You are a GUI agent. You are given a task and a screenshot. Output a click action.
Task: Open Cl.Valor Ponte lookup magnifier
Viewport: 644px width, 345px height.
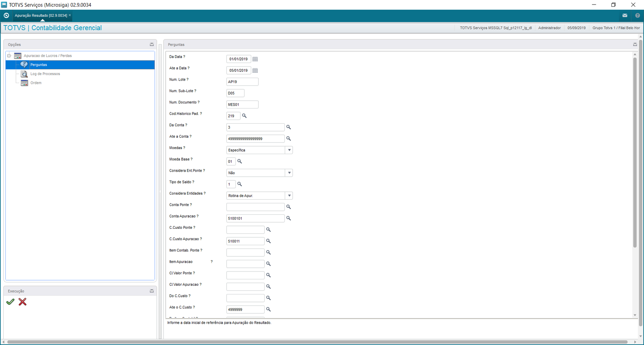[x=268, y=275]
